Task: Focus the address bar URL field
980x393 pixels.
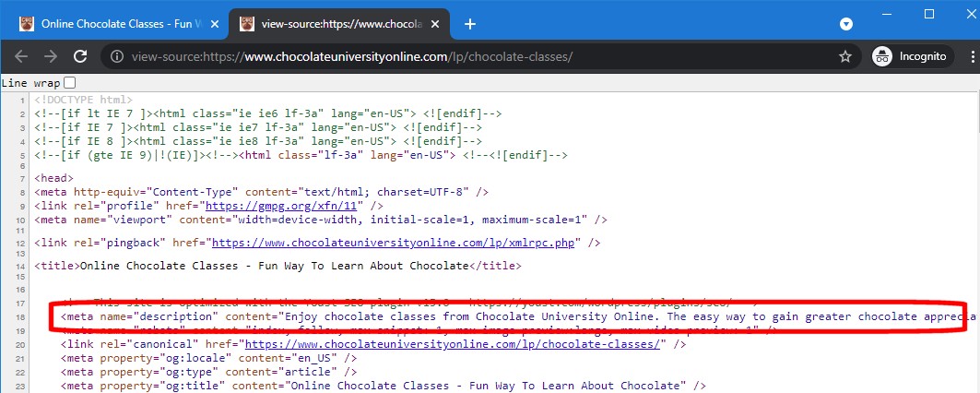Action: [481, 57]
